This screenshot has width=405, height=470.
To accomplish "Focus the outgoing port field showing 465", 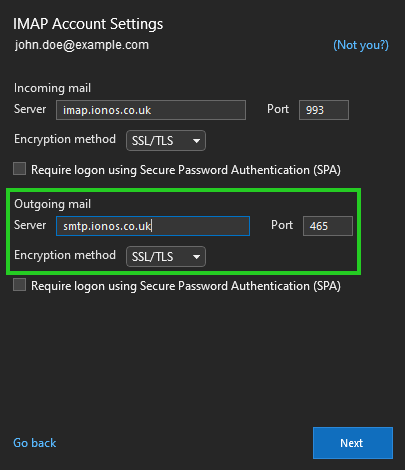I will pos(328,226).
